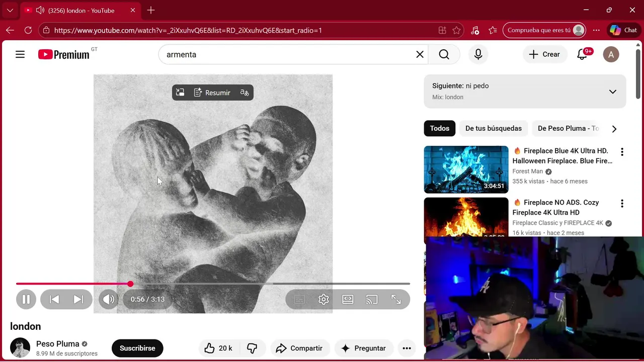Open the translate icon on video overlay
The width and height of the screenshot is (644, 362).
[245, 93]
